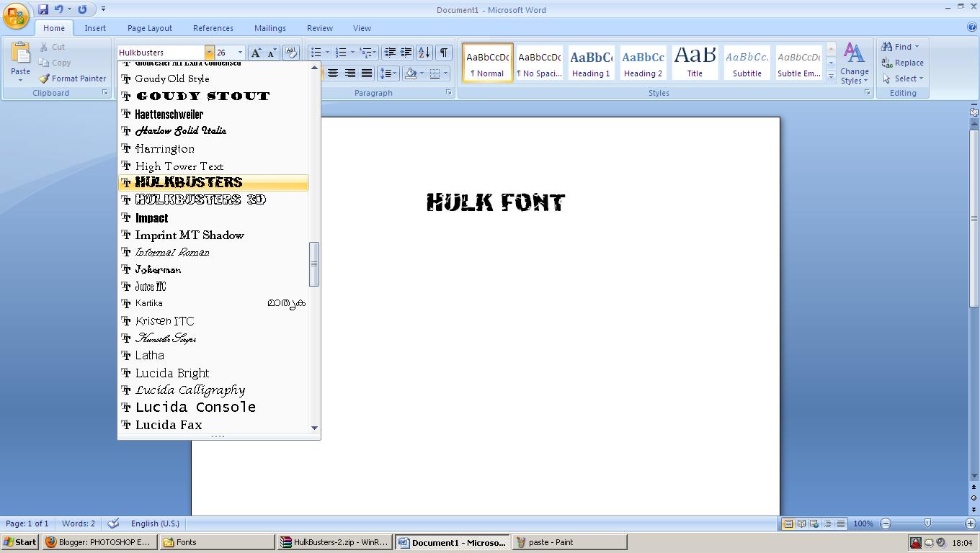Switch to Draft view
This screenshot has width=980, height=553.
(840, 523)
